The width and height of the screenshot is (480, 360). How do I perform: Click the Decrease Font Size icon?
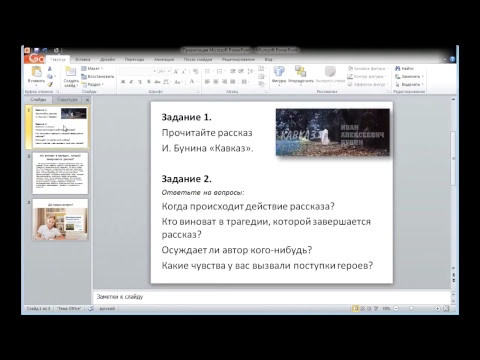(184, 71)
